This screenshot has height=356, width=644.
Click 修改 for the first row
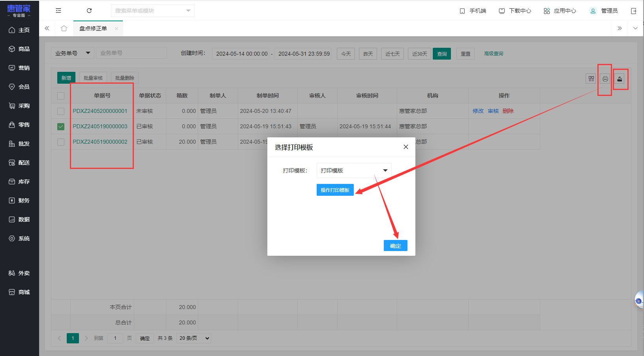click(x=478, y=111)
